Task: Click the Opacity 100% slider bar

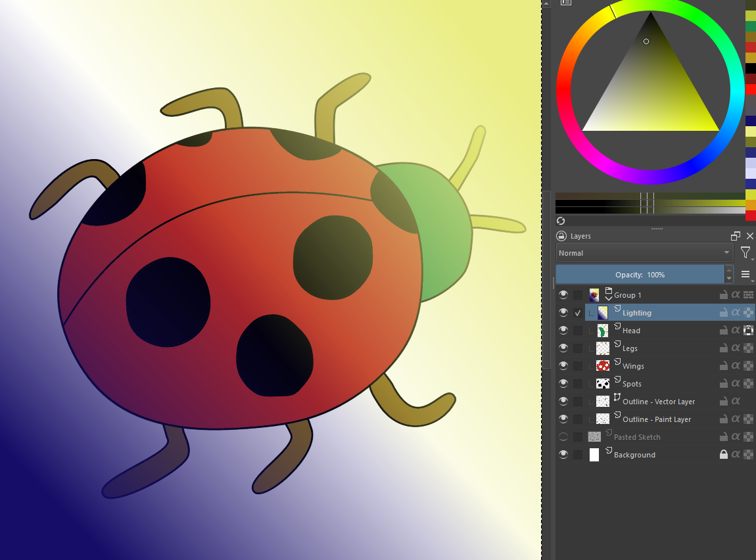Action: coord(639,275)
